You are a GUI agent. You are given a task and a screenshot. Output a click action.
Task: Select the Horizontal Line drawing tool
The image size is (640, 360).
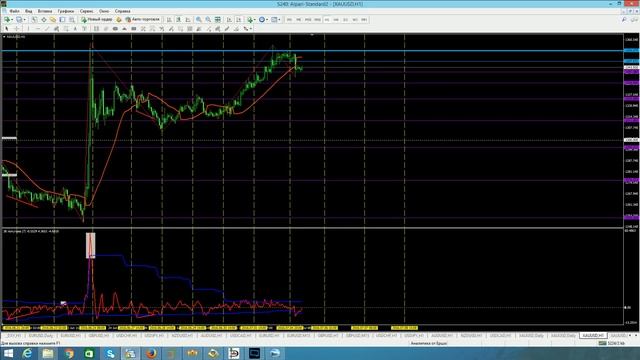[38, 29]
